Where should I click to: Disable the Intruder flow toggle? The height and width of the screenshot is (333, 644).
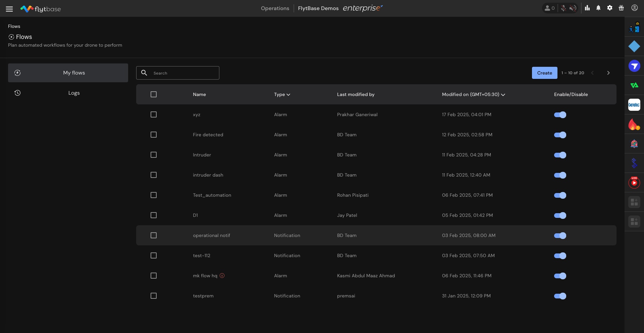coord(560,155)
